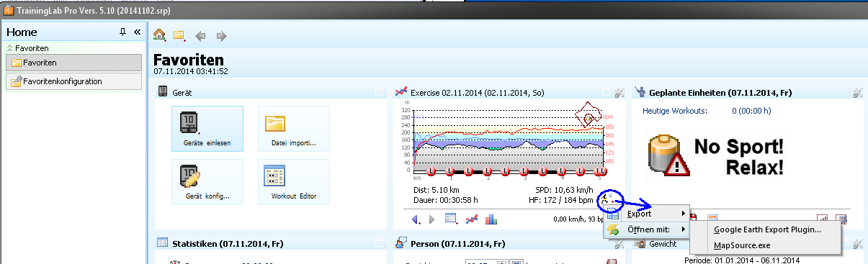The image size is (868, 264).
Task: Open Geplante Einheiten panel settings icon
Action: point(857,92)
